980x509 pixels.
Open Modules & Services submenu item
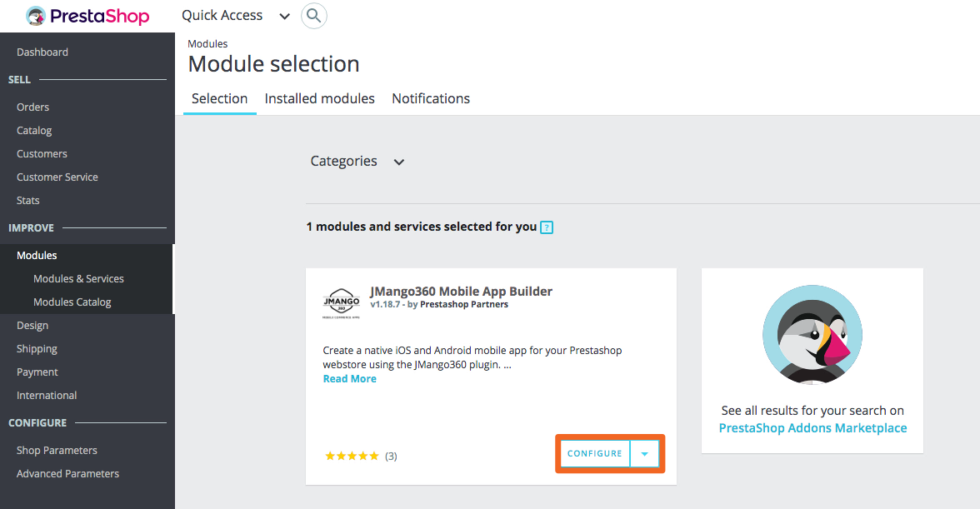tap(78, 278)
